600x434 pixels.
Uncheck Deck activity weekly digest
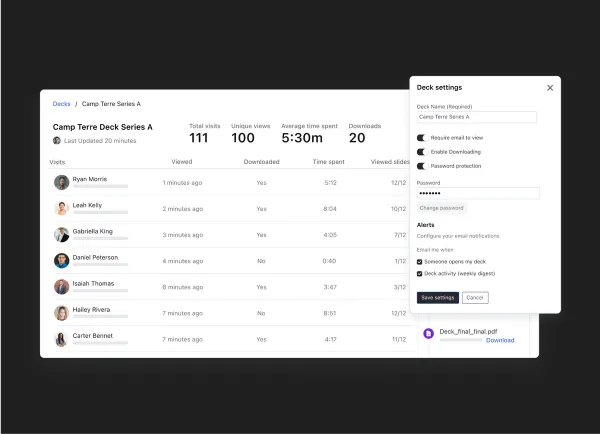419,274
